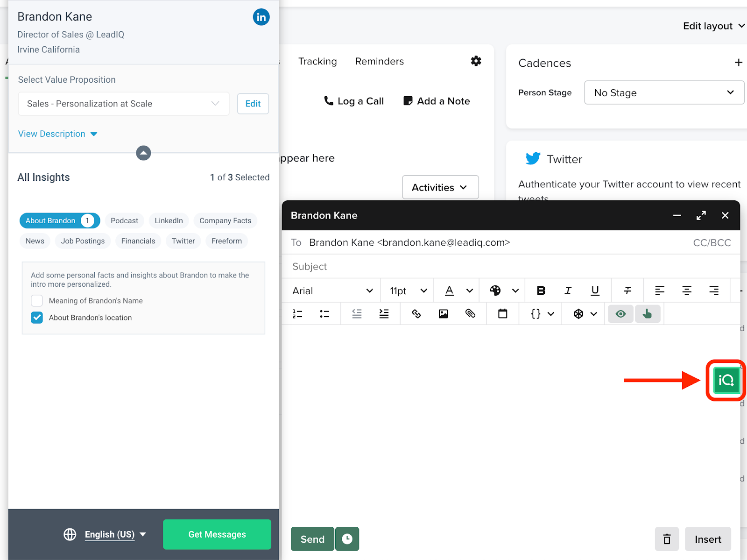Attach a file with paperclip icon
This screenshot has width=747, height=560.
point(470,314)
